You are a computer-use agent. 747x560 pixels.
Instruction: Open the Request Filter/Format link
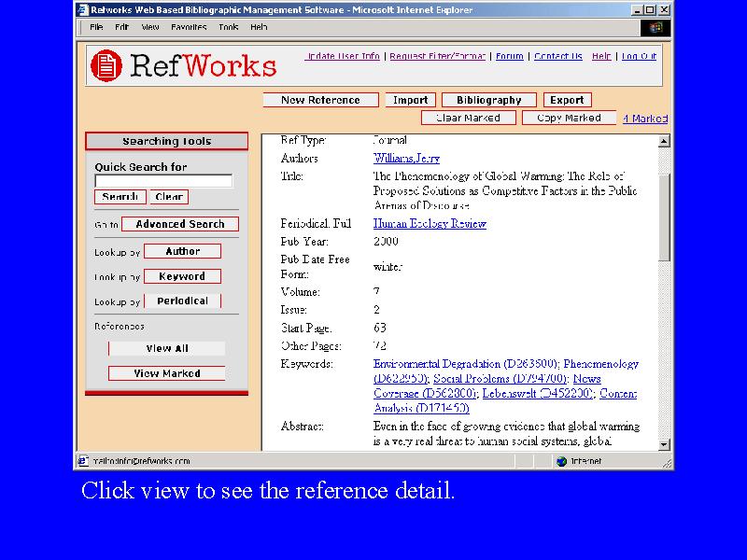coord(437,56)
